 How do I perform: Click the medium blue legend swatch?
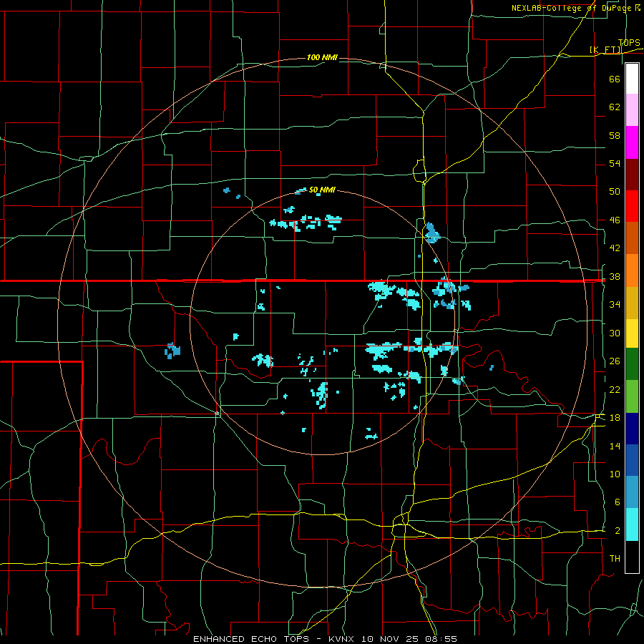click(x=632, y=460)
